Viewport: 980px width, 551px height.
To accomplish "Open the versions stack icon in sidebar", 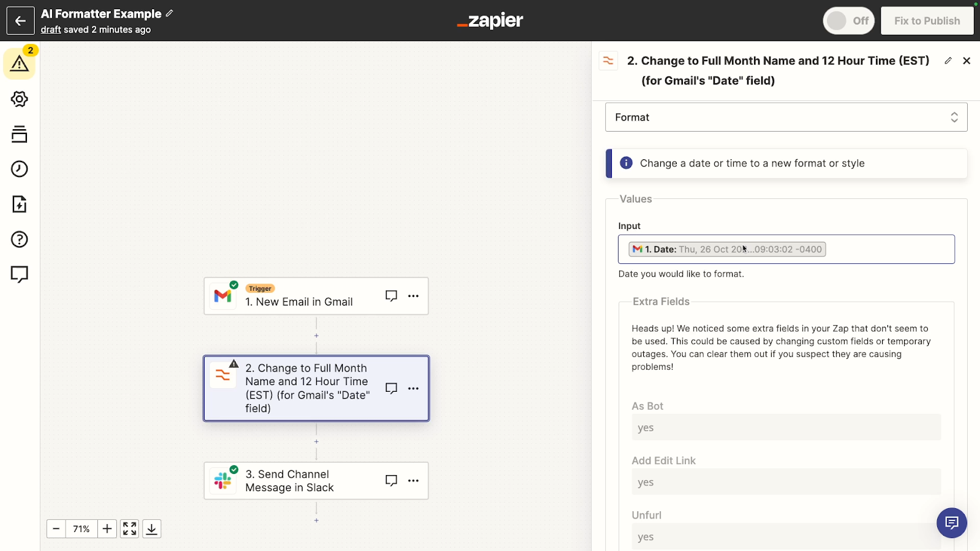I will (20, 134).
